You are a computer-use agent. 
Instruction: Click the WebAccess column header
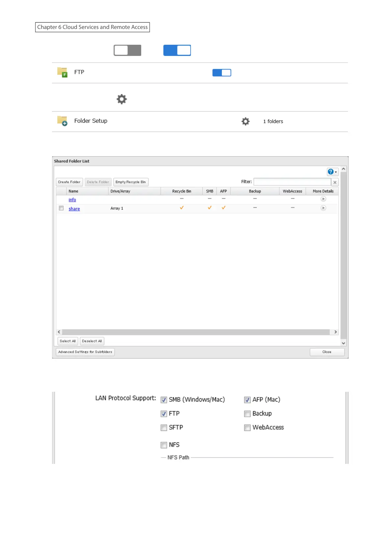[x=292, y=191]
